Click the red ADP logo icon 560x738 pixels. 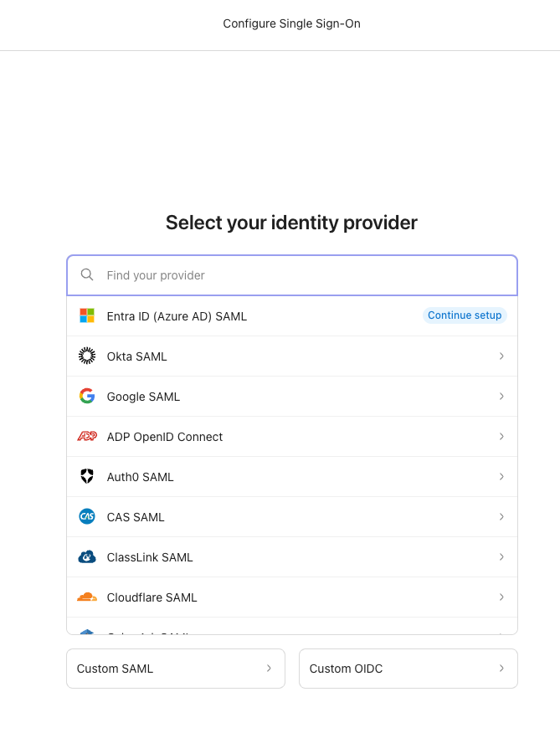click(87, 436)
